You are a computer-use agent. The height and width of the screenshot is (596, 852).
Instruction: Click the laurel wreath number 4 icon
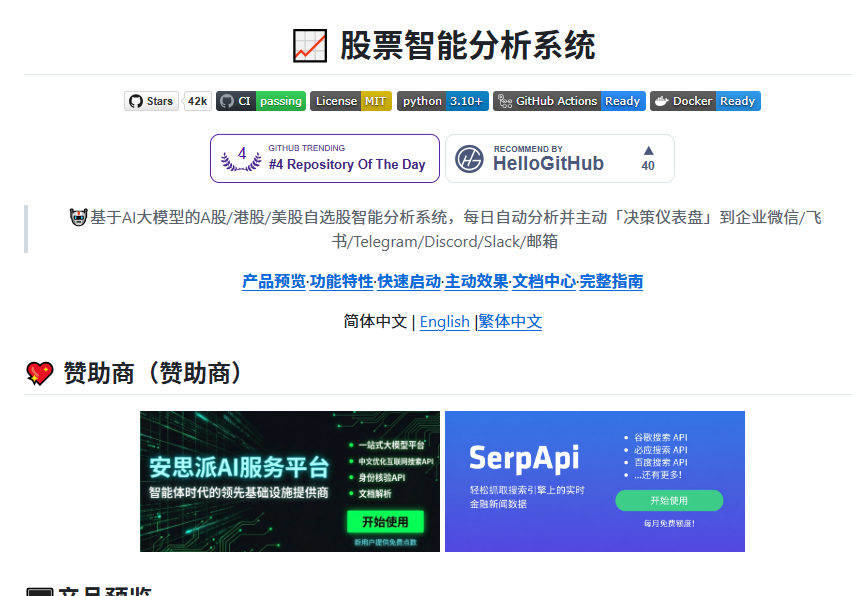pos(241,159)
